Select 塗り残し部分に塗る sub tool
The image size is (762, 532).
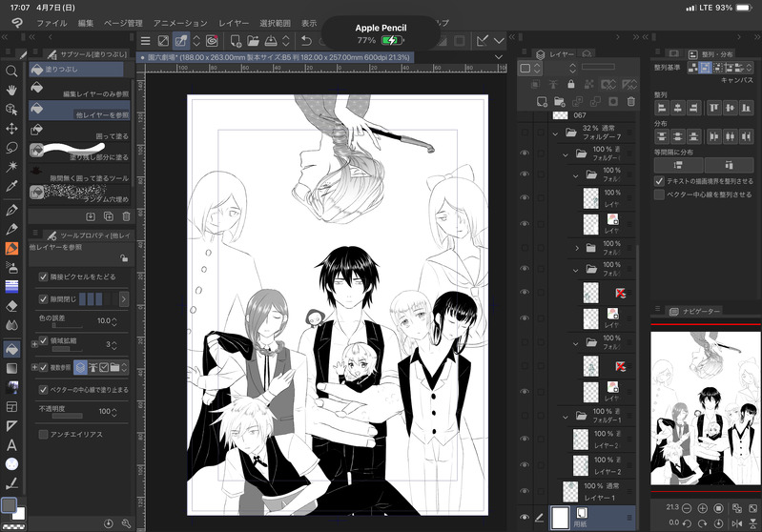[80, 153]
